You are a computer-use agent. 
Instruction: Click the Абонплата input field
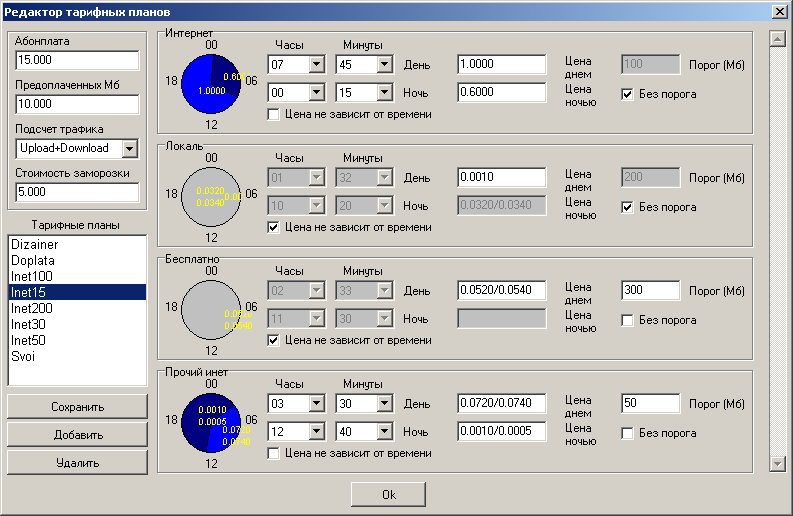(x=77, y=61)
